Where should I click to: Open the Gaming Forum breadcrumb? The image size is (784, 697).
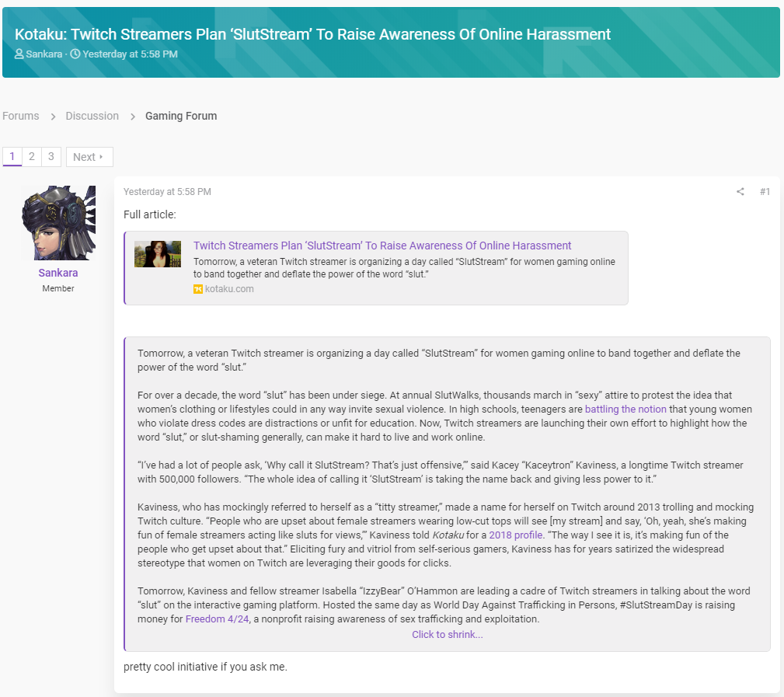coord(181,116)
